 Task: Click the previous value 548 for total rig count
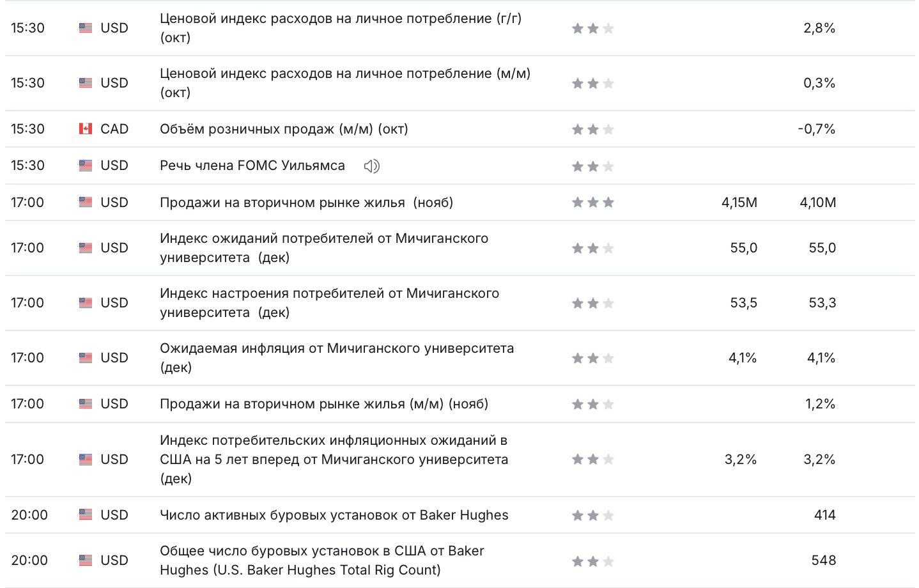tap(824, 561)
